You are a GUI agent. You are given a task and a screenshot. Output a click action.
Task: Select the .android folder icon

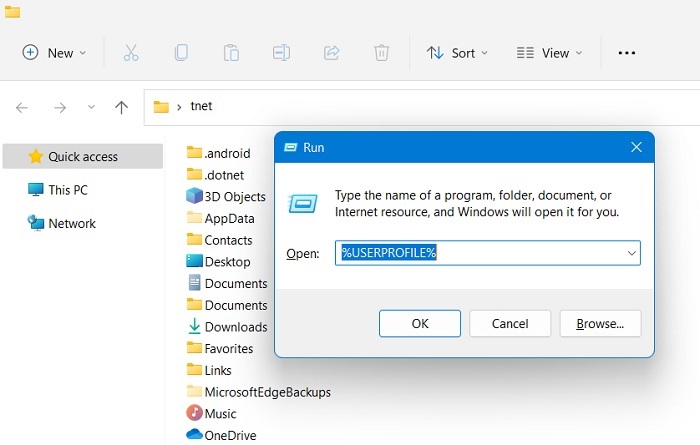pos(194,152)
